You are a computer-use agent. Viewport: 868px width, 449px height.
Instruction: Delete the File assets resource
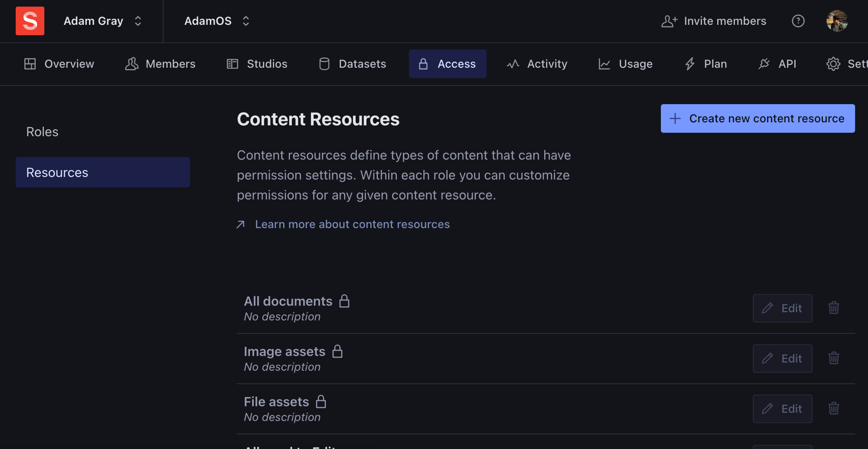click(833, 408)
